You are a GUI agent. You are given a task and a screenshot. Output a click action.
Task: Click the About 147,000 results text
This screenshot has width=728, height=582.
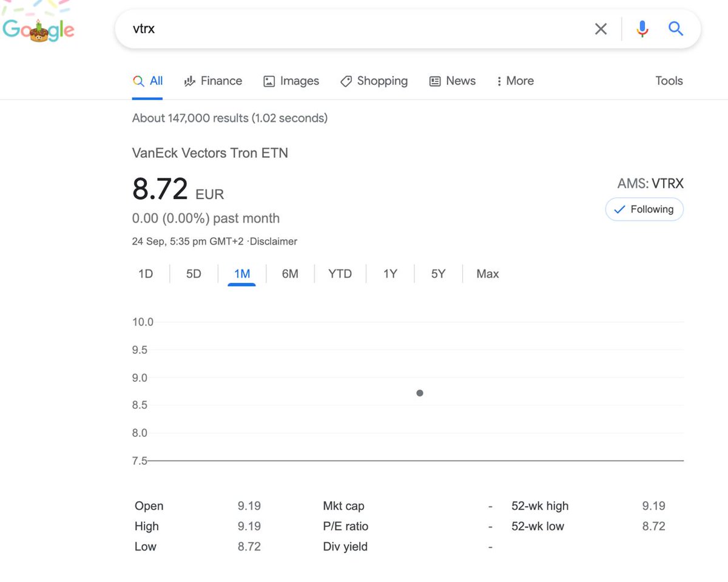point(230,118)
